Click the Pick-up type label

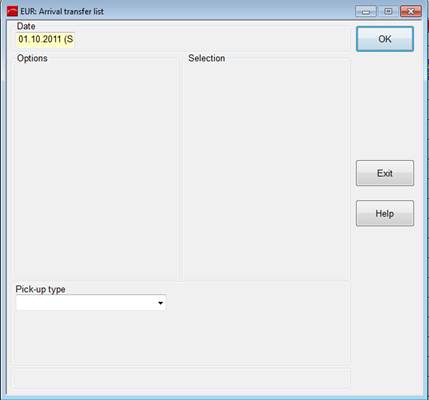click(x=40, y=289)
